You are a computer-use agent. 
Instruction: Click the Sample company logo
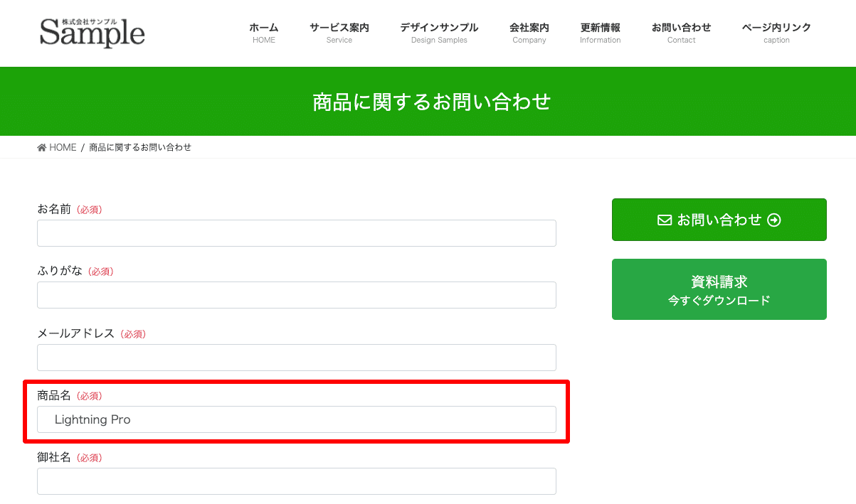91,31
